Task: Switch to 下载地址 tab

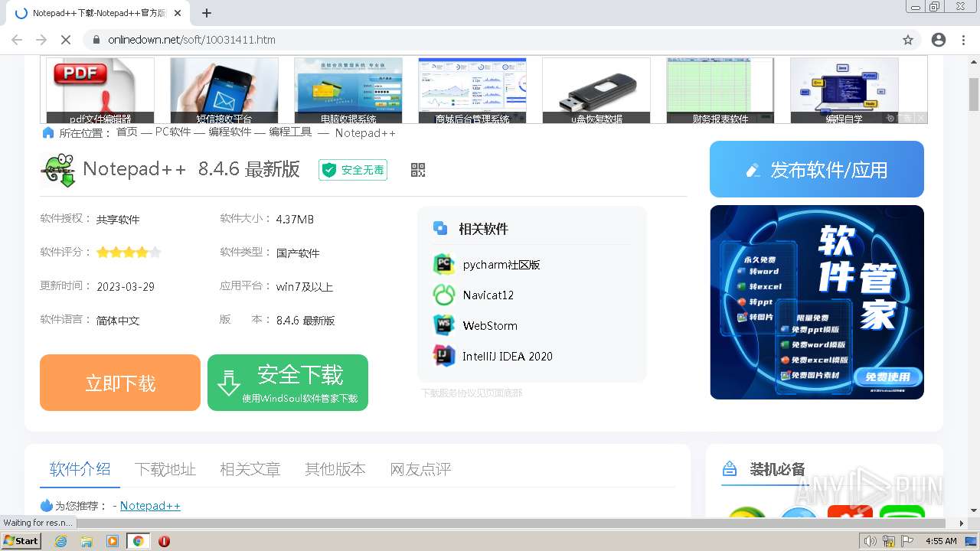Action: pos(165,469)
